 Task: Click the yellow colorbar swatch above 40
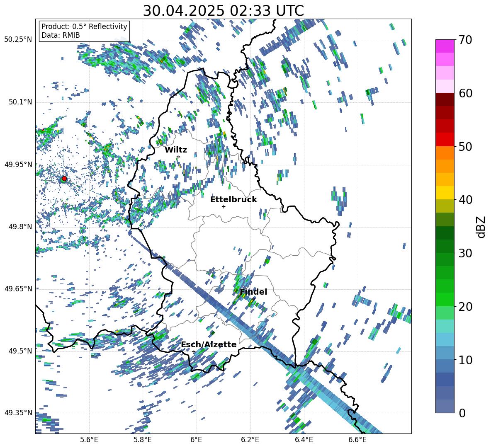(x=445, y=193)
